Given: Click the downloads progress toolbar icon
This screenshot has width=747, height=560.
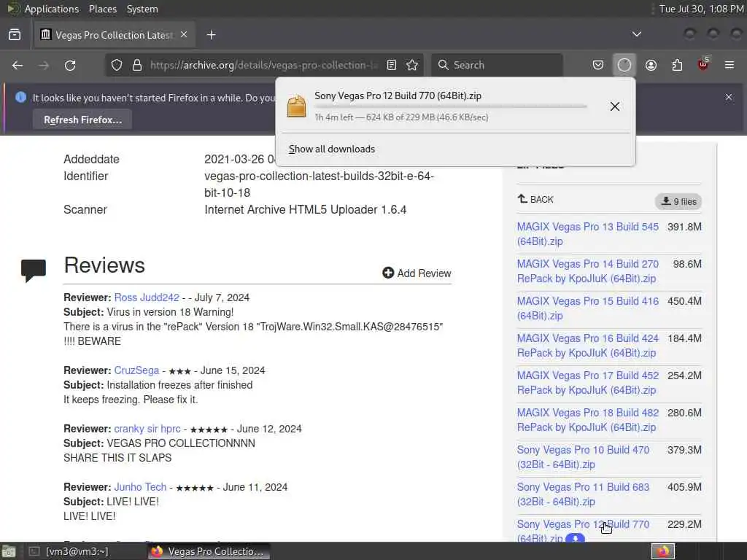Looking at the screenshot, I should 624,65.
